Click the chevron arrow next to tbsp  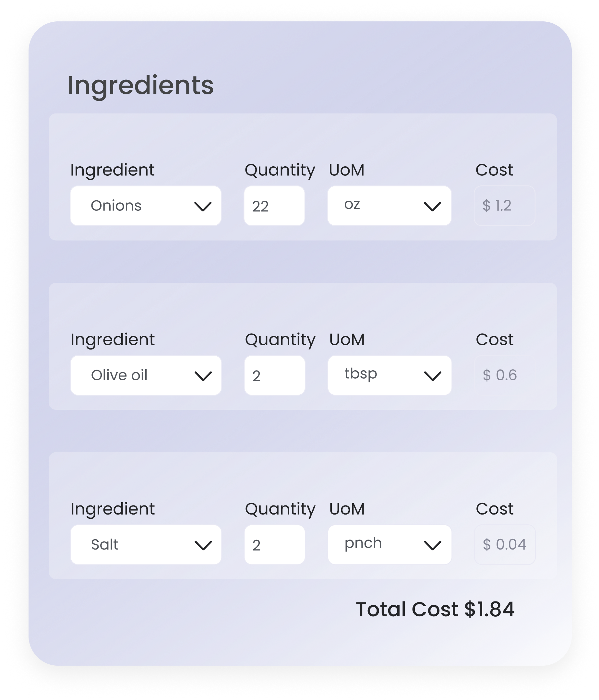pos(432,376)
